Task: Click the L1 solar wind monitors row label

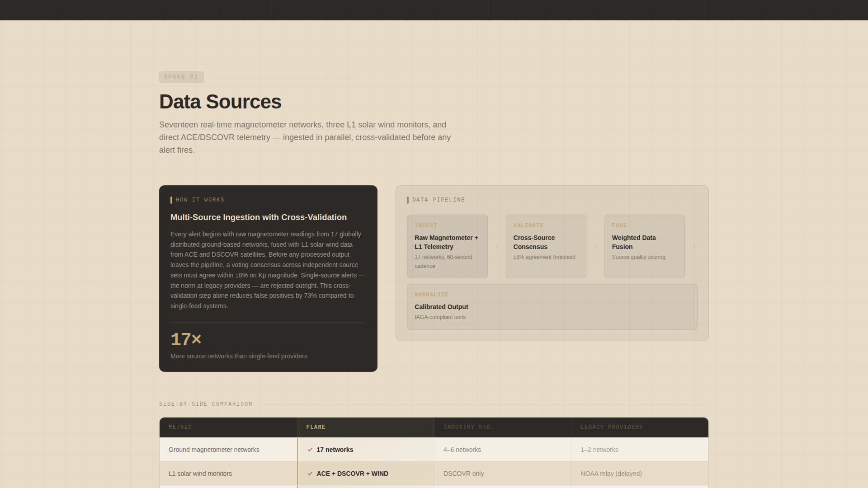Action: point(200,474)
